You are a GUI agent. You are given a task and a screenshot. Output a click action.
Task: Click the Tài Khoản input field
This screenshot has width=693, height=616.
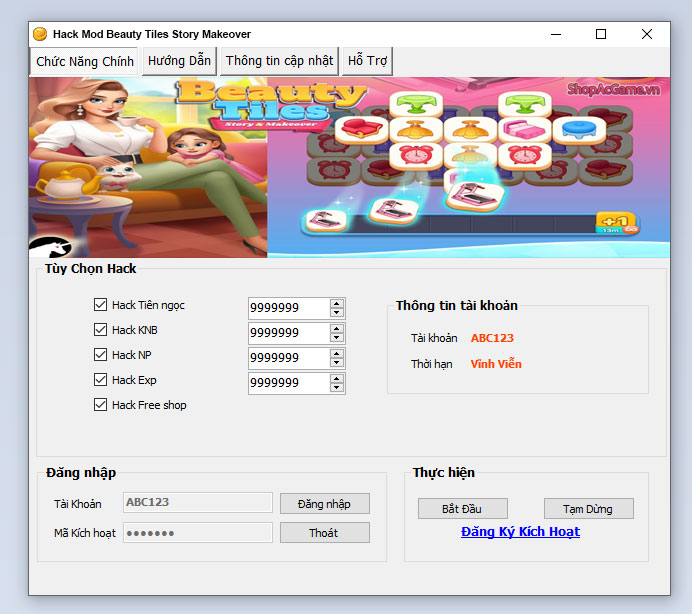pyautogui.click(x=198, y=503)
